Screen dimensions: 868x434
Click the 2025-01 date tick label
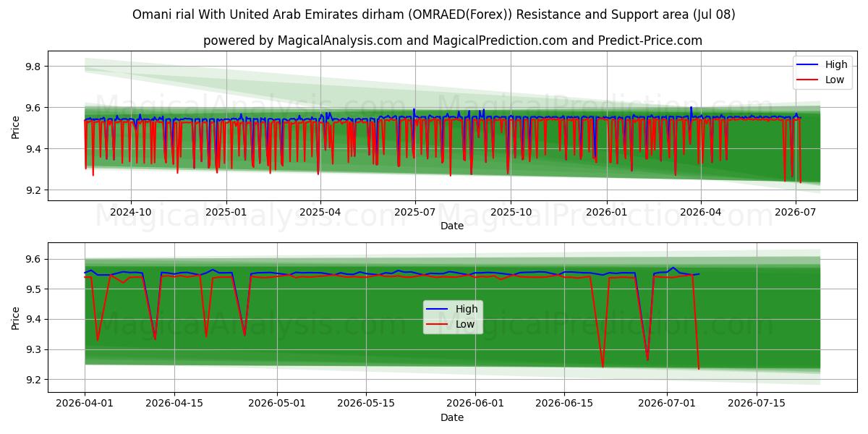tap(226, 212)
